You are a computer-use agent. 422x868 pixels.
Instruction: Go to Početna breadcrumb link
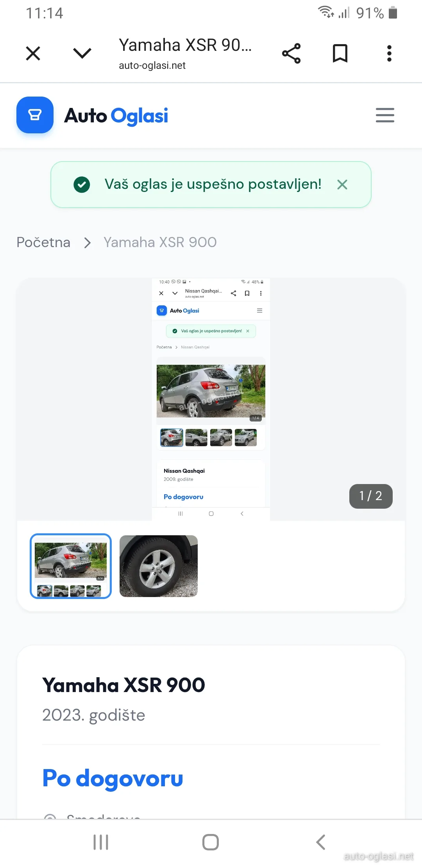(43, 242)
